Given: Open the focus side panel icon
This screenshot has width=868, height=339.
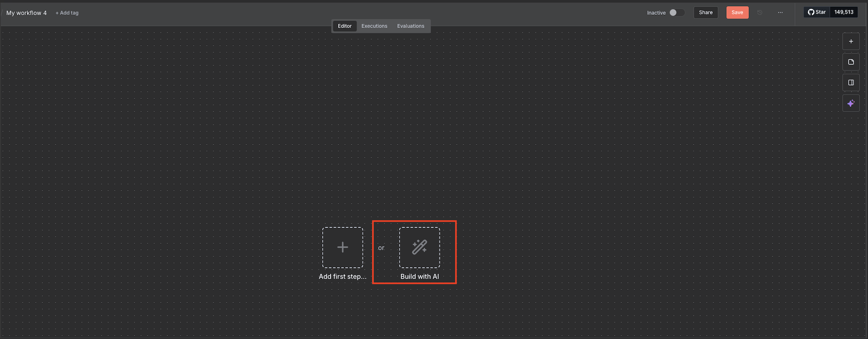Looking at the screenshot, I should (851, 83).
